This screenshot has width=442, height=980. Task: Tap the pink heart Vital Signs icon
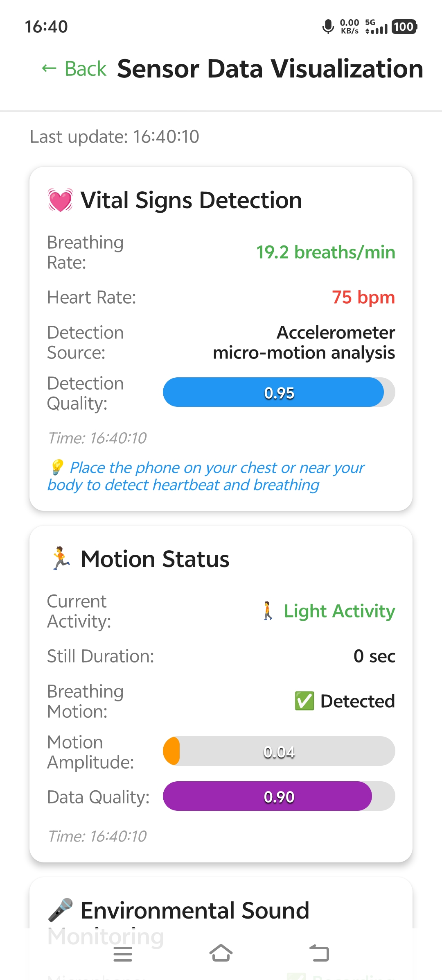coord(61,200)
